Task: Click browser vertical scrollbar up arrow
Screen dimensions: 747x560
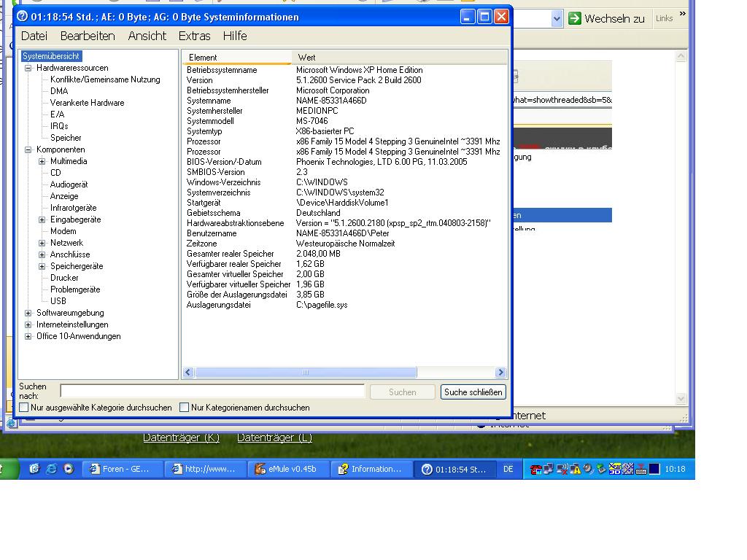Action: click(681, 56)
